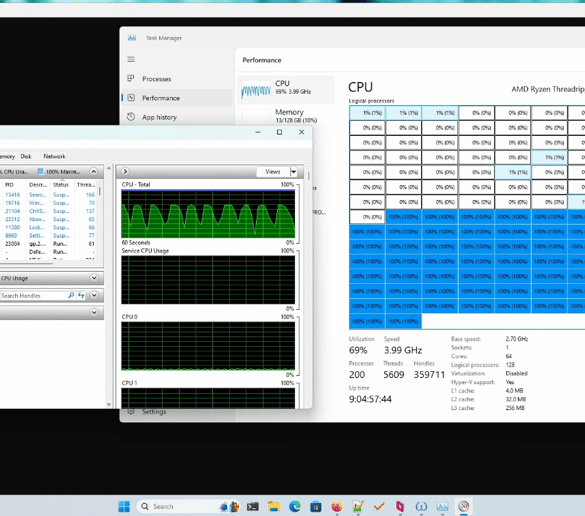
Task: Open the orange checkmark app on taskbar
Action: (x=379, y=506)
